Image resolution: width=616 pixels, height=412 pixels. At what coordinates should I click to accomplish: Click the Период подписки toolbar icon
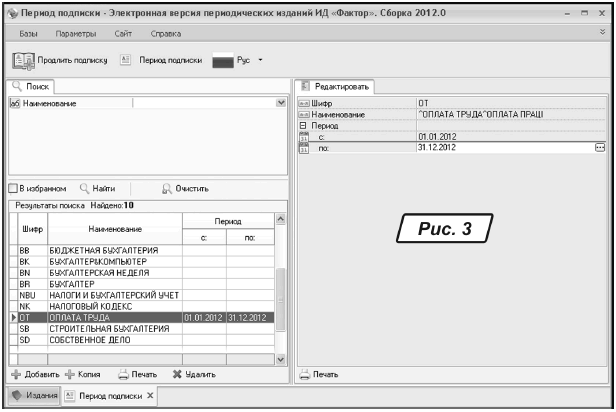[x=126, y=59]
